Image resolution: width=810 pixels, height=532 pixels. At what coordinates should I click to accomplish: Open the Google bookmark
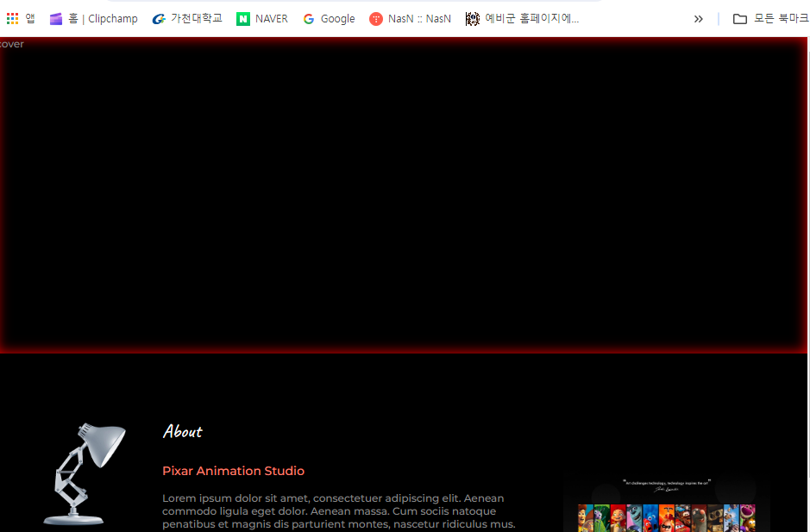(329, 19)
